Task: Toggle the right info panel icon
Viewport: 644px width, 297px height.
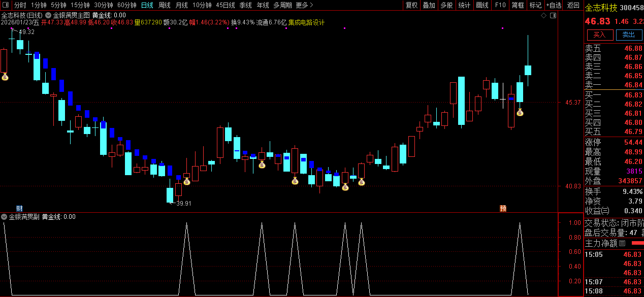Action: click(x=553, y=15)
